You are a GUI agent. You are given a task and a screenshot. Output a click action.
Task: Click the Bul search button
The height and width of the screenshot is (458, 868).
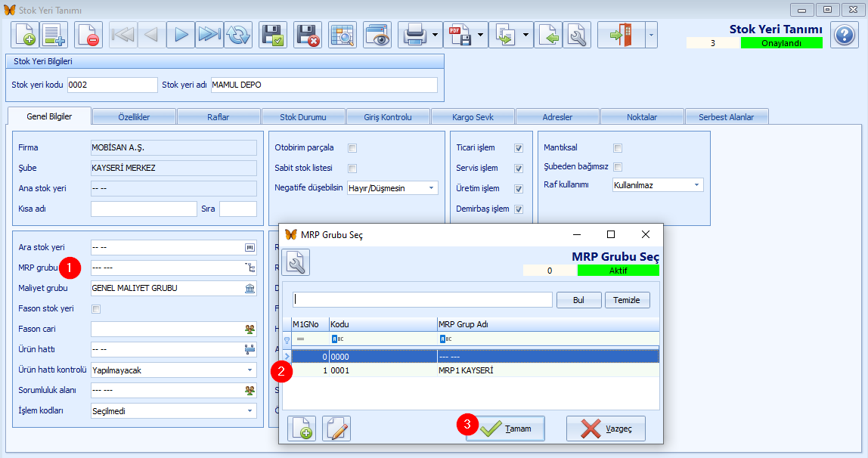[578, 300]
